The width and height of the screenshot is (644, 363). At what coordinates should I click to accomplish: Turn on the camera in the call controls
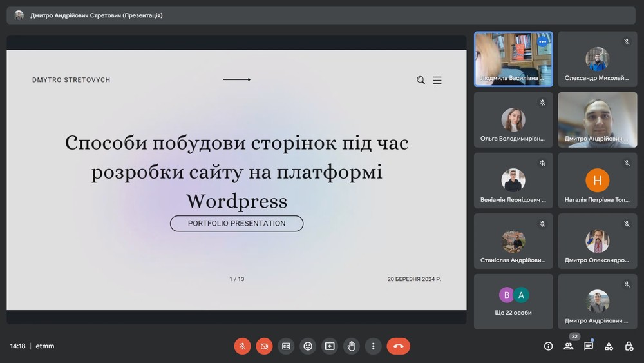click(264, 346)
